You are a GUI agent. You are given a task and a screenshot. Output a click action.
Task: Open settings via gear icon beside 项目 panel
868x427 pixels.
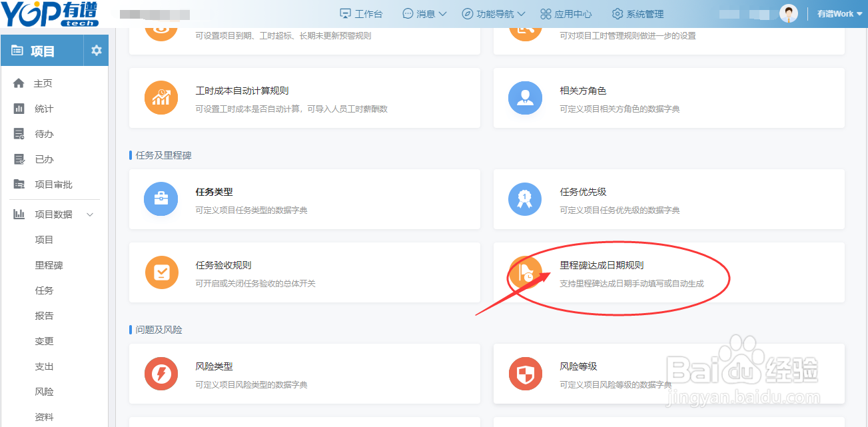click(96, 50)
